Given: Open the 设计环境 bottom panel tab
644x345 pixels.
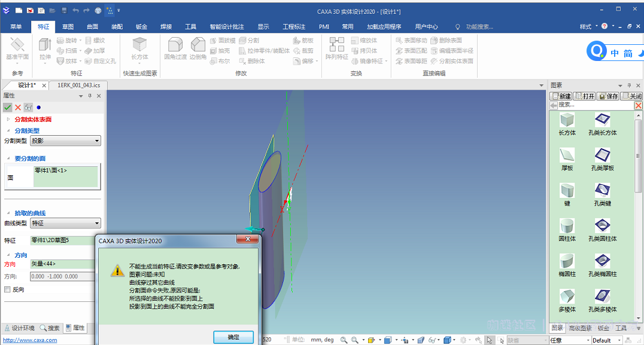Looking at the screenshot, I should (x=19, y=328).
